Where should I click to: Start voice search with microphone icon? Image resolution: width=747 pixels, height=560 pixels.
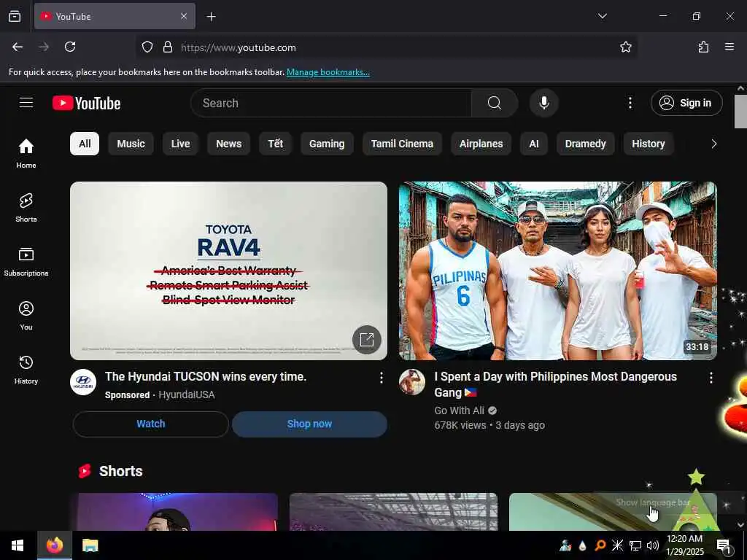click(543, 103)
